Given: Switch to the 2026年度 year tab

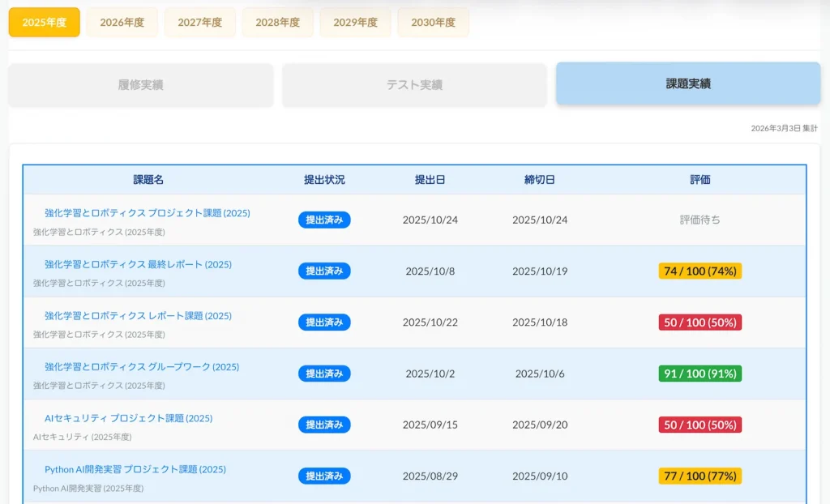Looking at the screenshot, I should (122, 23).
